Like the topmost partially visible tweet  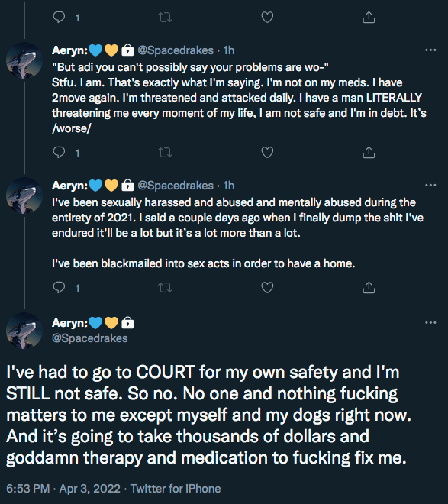[267, 17]
